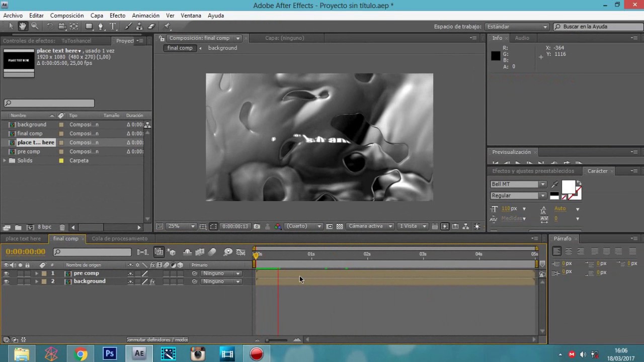Viewport: 644px width, 362px height.
Task: Open the Audio panel tab
Action: pyautogui.click(x=522, y=38)
